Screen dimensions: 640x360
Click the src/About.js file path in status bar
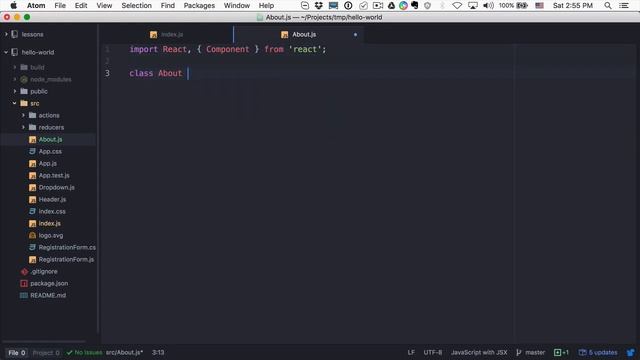click(124, 353)
